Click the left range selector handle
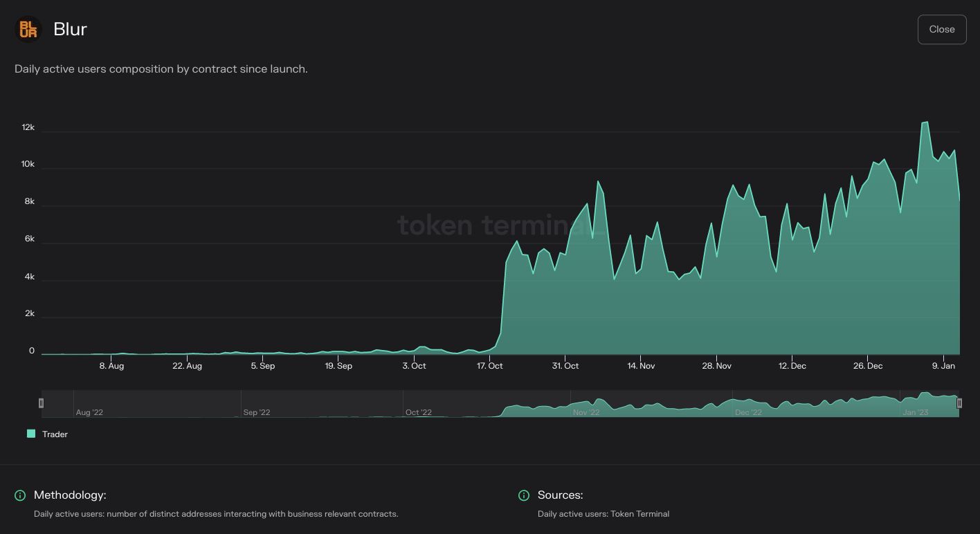This screenshot has width=980, height=534. pos(41,403)
